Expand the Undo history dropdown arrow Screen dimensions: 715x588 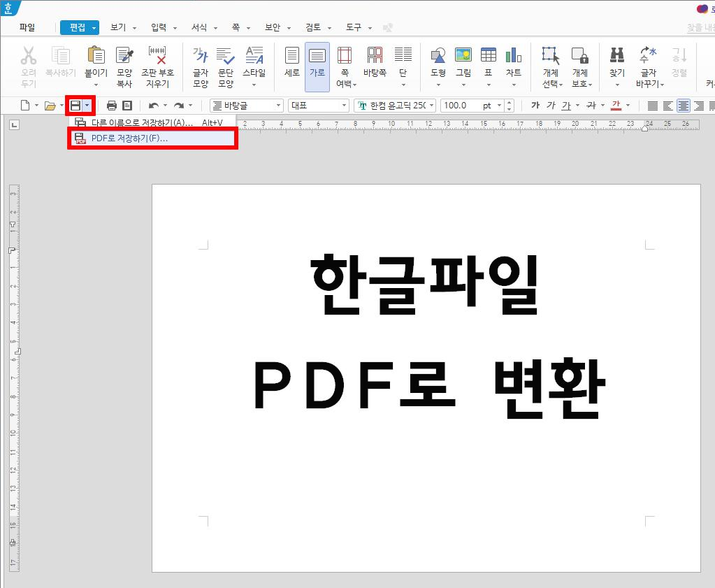point(165,106)
